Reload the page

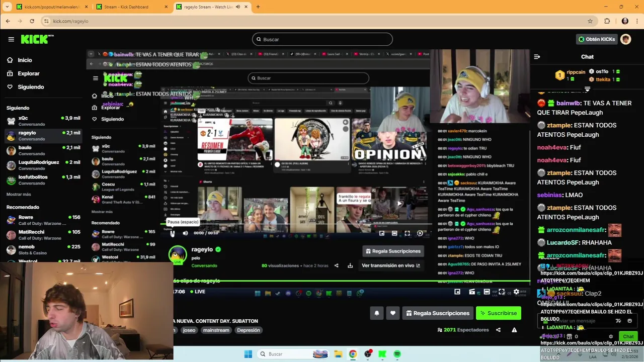point(32,21)
